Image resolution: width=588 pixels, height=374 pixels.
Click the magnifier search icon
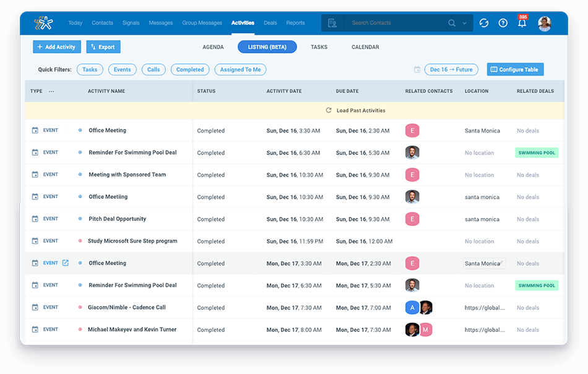point(452,23)
